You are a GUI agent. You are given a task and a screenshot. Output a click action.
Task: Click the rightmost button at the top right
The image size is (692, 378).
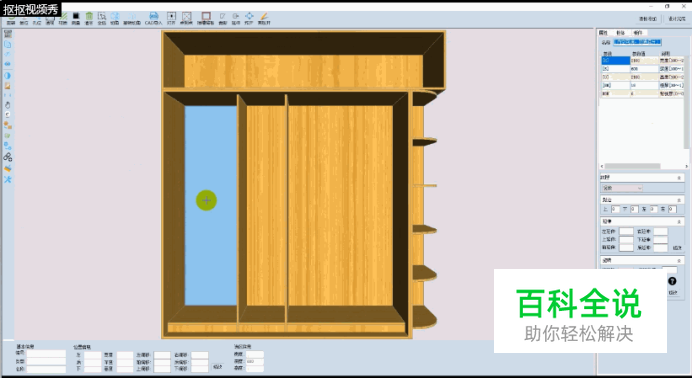click(677, 19)
